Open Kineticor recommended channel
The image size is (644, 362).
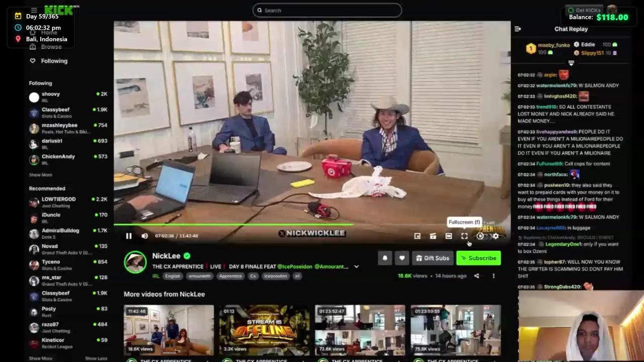tap(68, 343)
